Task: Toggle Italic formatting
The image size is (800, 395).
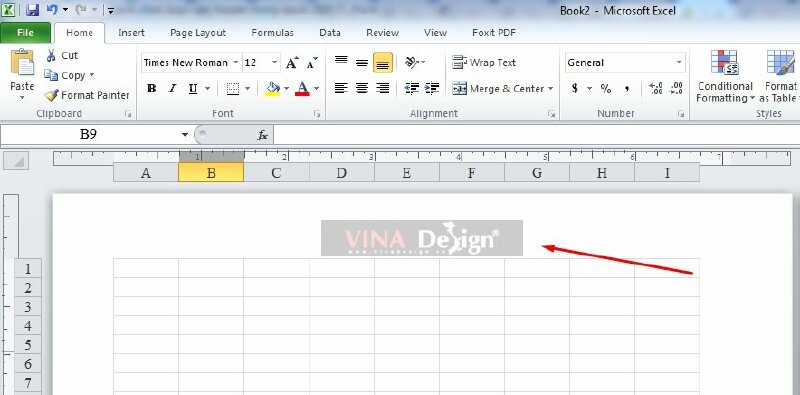Action: pyautogui.click(x=172, y=88)
